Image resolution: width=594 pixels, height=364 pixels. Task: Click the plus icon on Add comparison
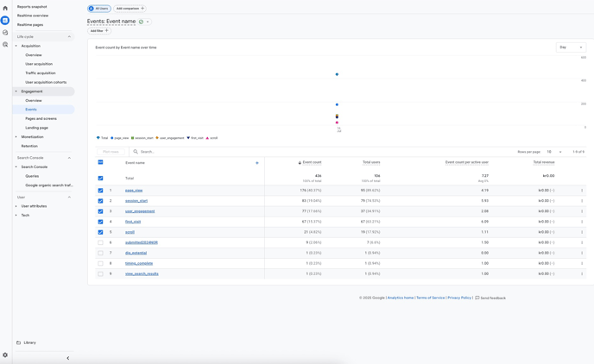pyautogui.click(x=142, y=9)
